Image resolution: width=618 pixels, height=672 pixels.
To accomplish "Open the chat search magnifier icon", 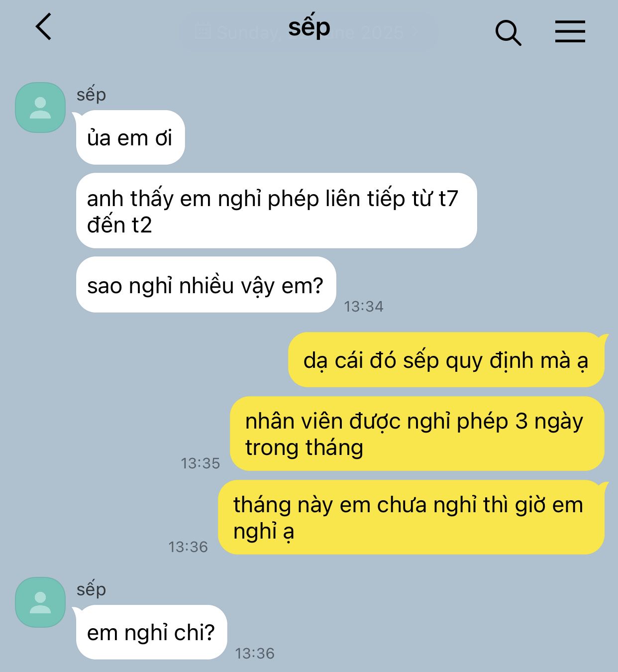I will (508, 33).
